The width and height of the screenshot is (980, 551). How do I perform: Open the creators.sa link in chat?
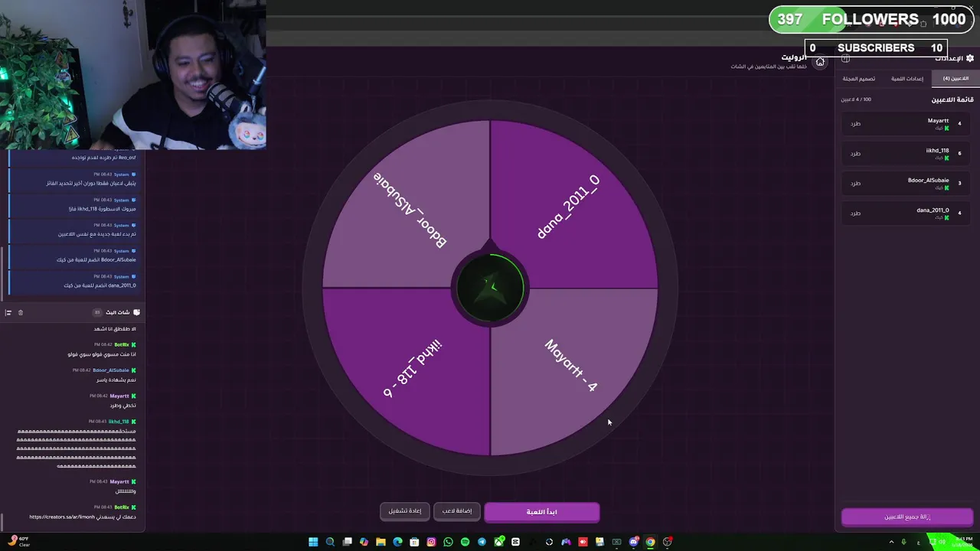[62, 517]
